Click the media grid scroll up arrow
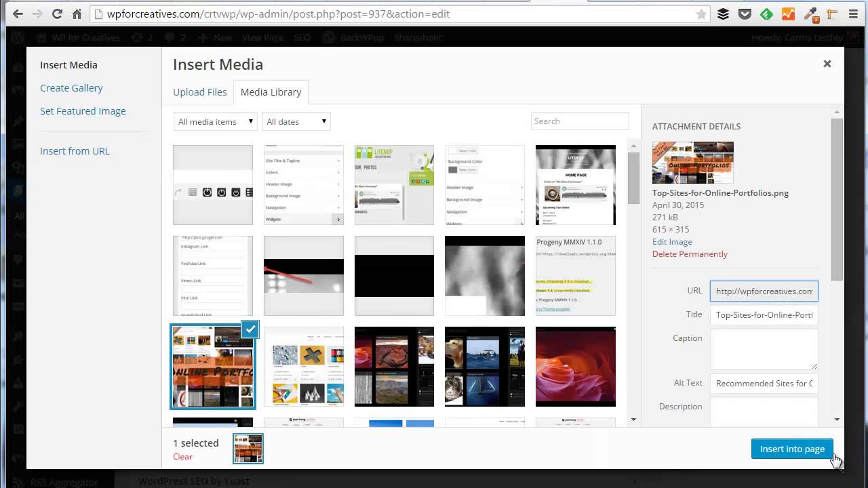 click(x=633, y=146)
